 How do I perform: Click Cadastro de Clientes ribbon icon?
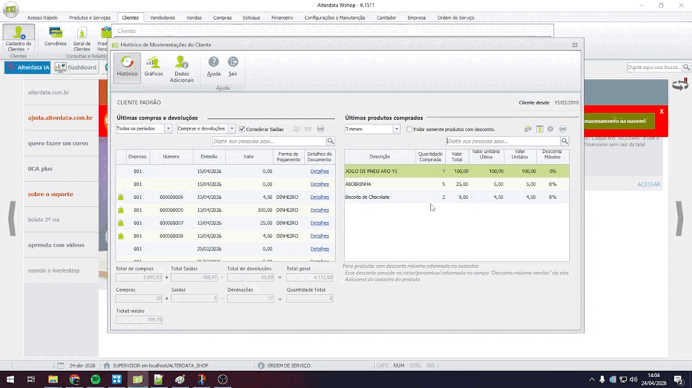[18, 39]
